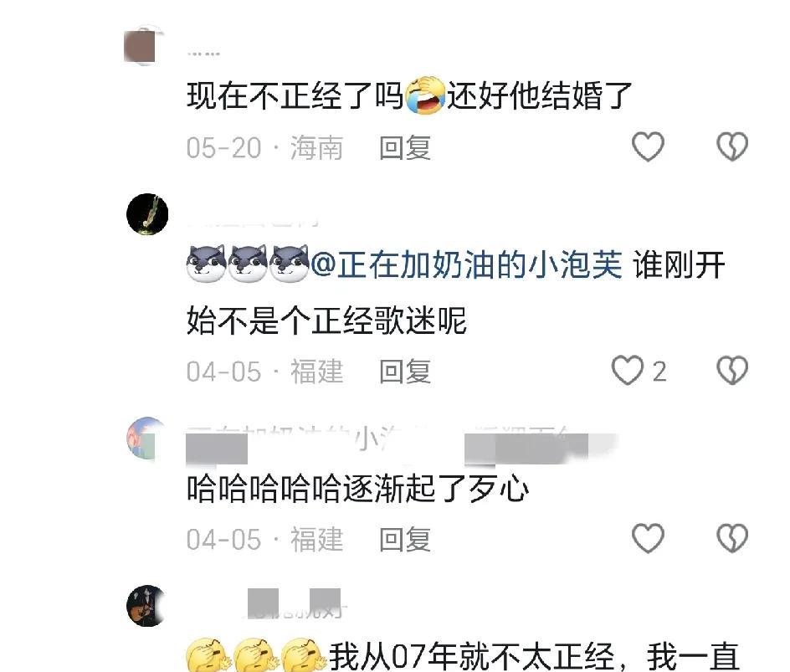Image resolution: width=790 pixels, height=672 pixels.
Task: Dislike the 逐渐起了歹心 comment with the broken heart
Action: [732, 538]
